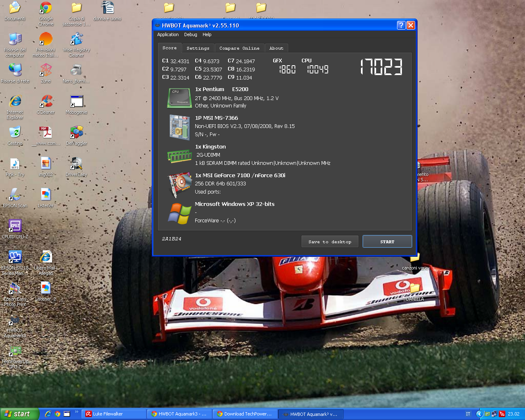
Task: Click the Save to desktop button
Action: click(x=330, y=242)
